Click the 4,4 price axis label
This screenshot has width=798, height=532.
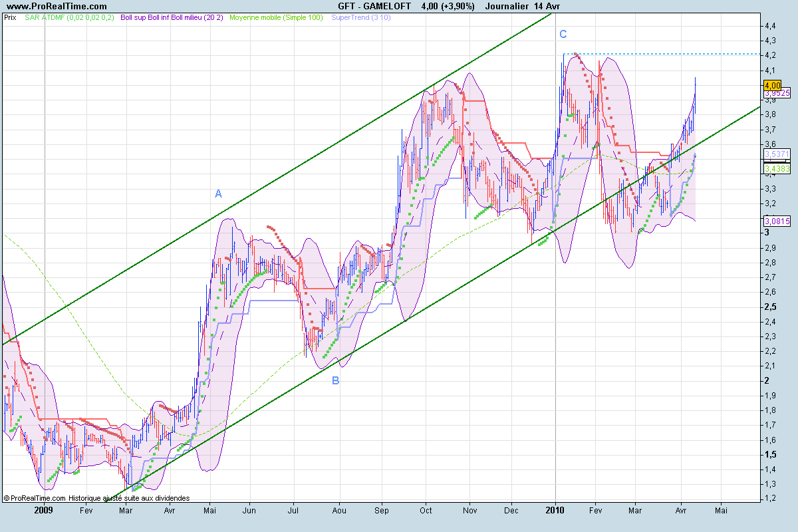click(769, 26)
